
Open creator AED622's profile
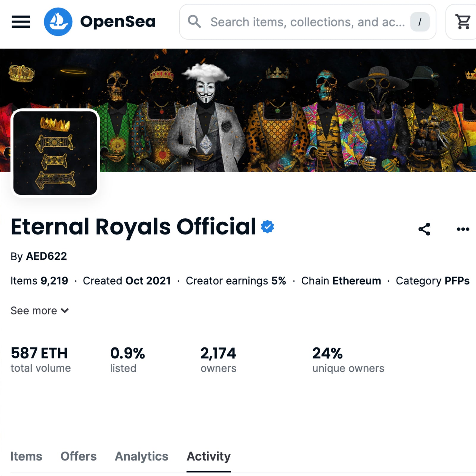pyautogui.click(x=46, y=256)
